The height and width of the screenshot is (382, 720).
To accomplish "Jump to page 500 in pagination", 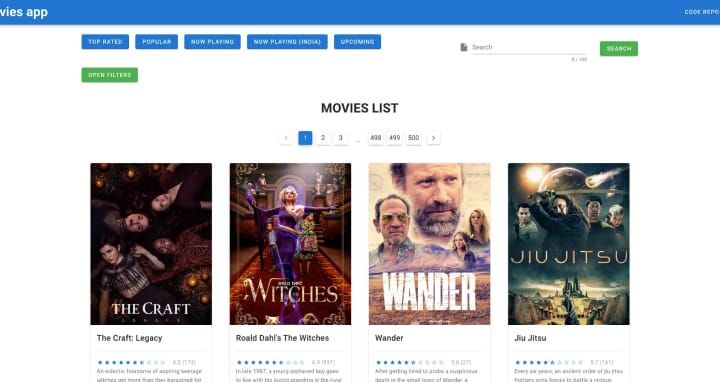I will (413, 138).
